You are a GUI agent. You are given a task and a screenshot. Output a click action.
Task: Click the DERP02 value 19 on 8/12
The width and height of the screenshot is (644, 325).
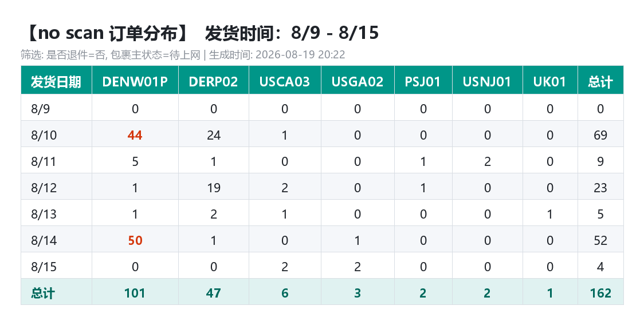click(x=214, y=188)
